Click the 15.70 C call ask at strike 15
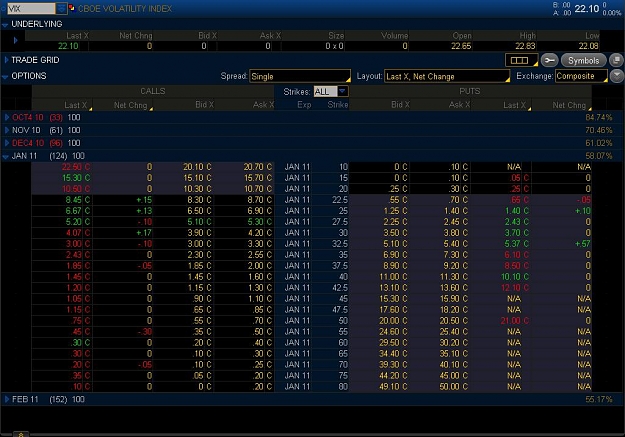The width and height of the screenshot is (625, 437). click(258, 178)
